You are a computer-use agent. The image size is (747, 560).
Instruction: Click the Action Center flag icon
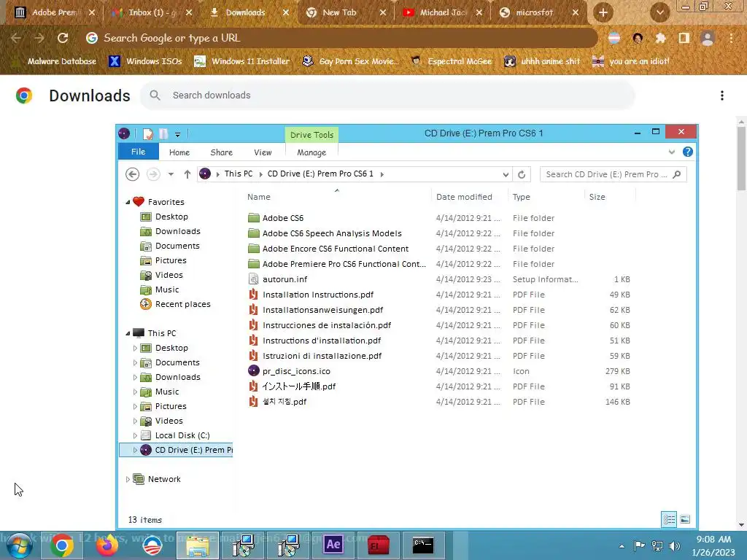click(639, 545)
